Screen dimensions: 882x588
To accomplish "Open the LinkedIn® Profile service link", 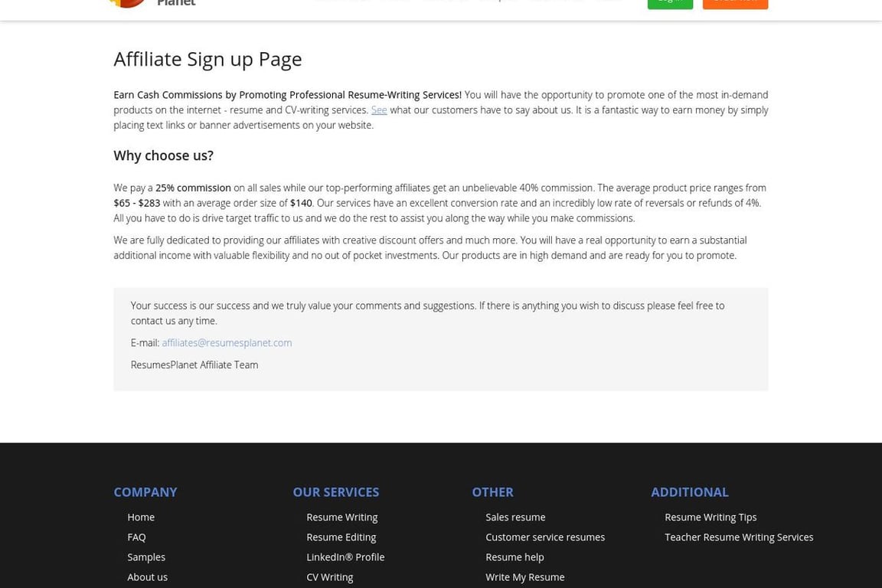I will [x=345, y=557].
